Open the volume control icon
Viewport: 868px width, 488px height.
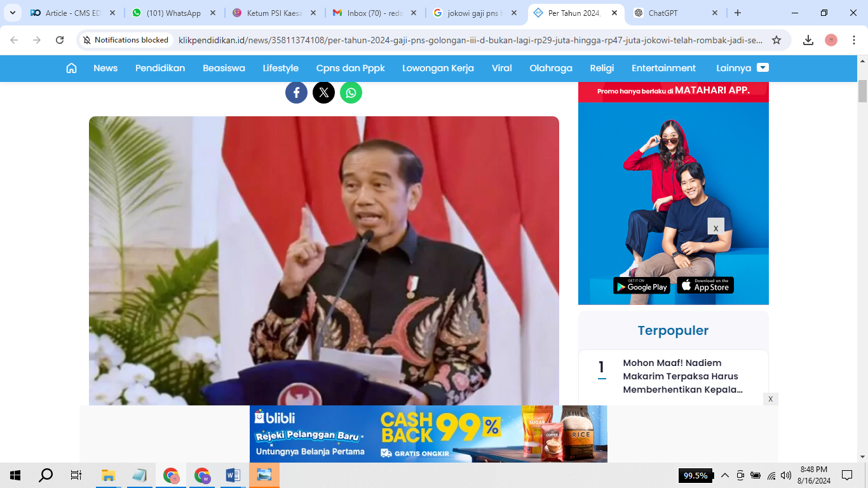(786, 475)
